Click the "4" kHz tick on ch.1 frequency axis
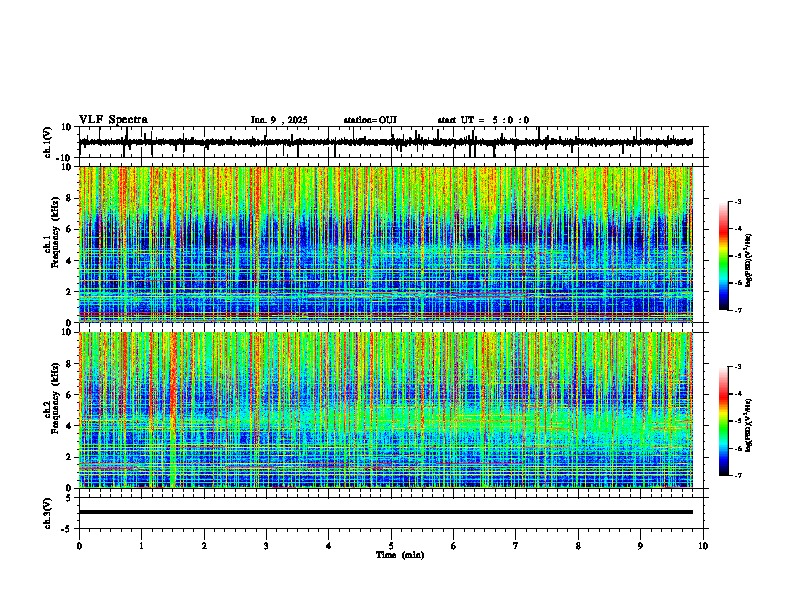This screenshot has height=612, width=792. [70, 261]
